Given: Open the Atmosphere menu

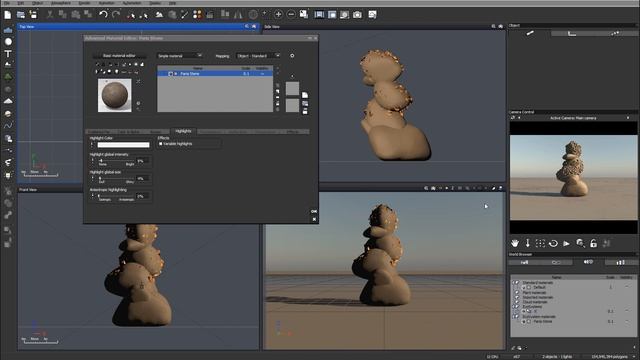Looking at the screenshot, I should pos(61,3).
